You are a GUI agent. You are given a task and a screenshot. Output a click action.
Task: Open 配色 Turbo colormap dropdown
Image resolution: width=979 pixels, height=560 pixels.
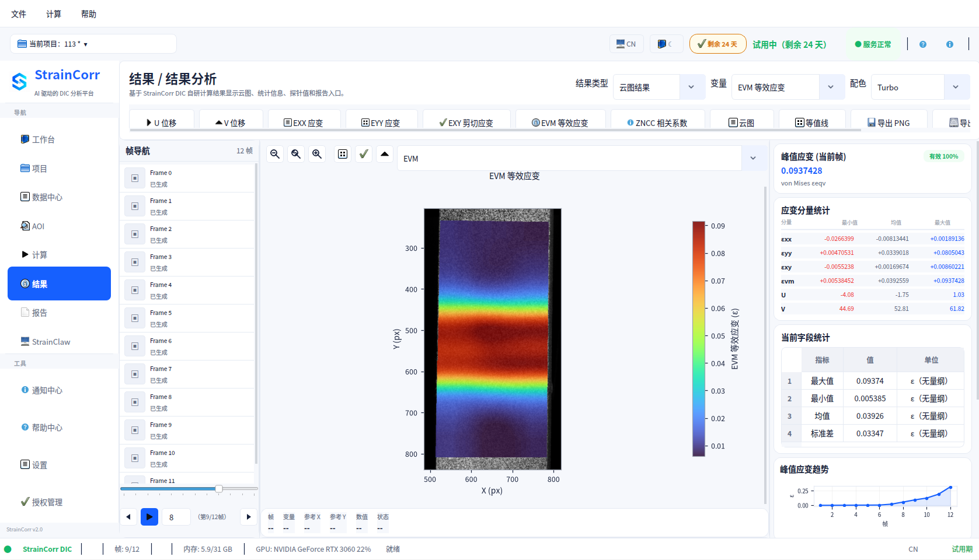click(x=920, y=87)
